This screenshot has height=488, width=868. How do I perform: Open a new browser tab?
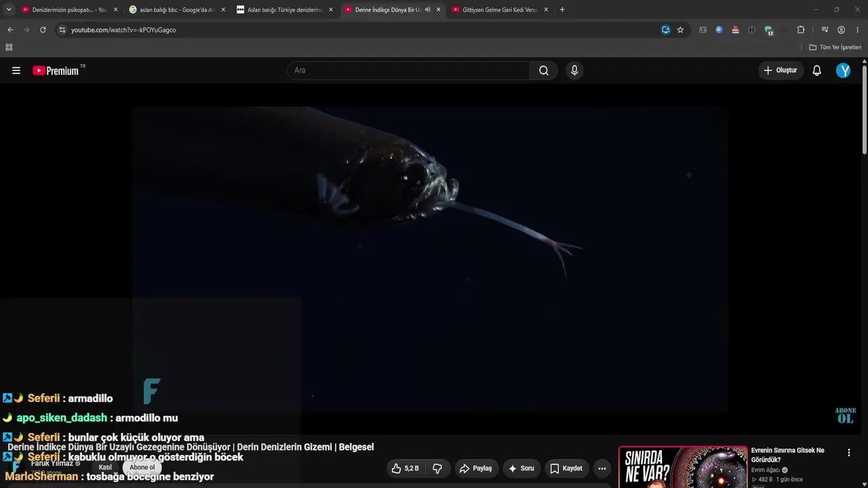(562, 9)
